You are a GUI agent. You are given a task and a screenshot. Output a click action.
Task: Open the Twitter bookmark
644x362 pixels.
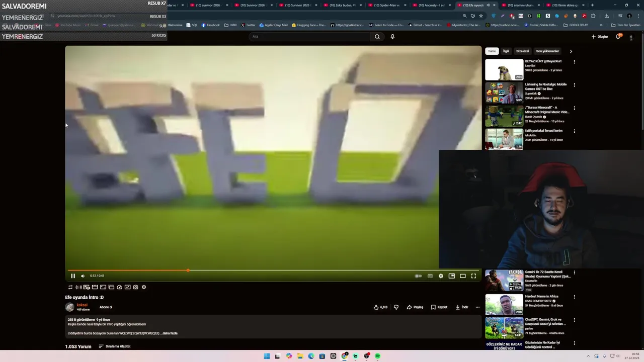(248, 25)
